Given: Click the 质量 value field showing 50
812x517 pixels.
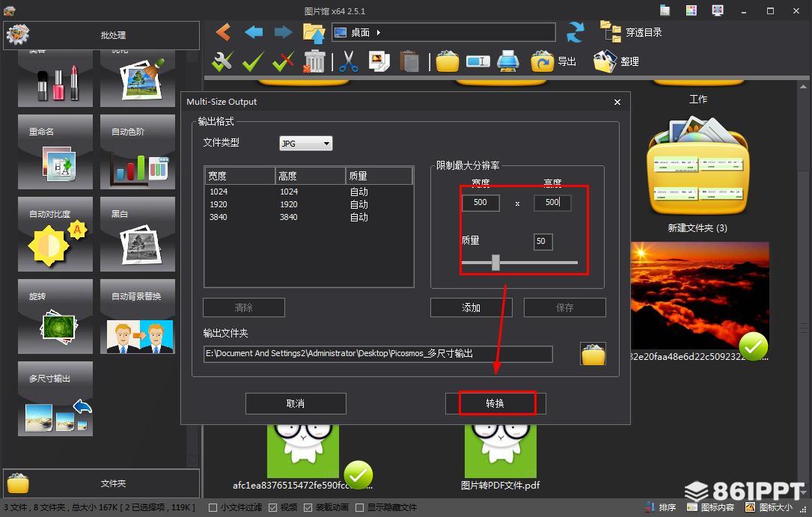Looking at the screenshot, I should point(543,241).
